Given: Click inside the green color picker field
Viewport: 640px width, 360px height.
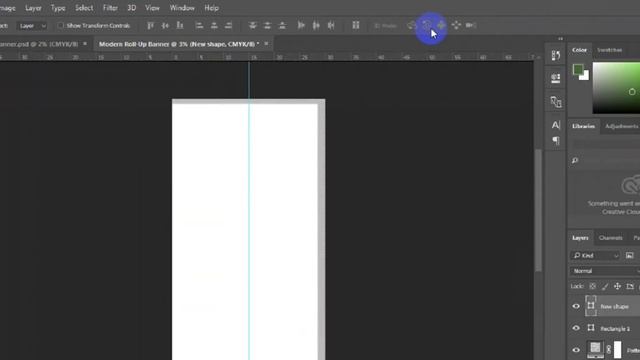Looking at the screenshot, I should (616, 88).
